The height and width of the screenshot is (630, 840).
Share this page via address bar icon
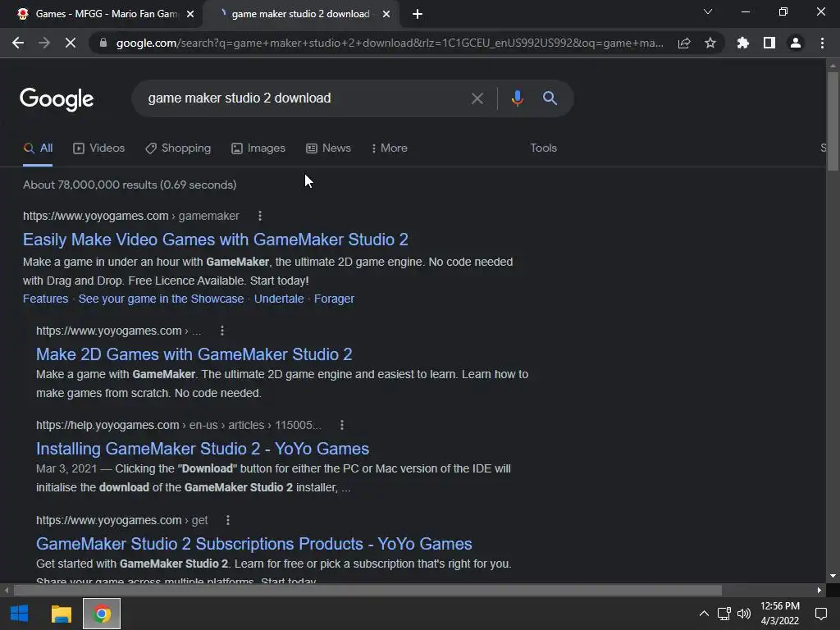(x=684, y=43)
